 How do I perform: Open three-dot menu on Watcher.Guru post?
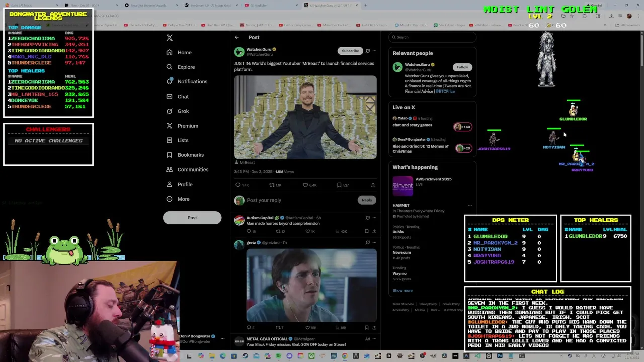click(x=374, y=51)
